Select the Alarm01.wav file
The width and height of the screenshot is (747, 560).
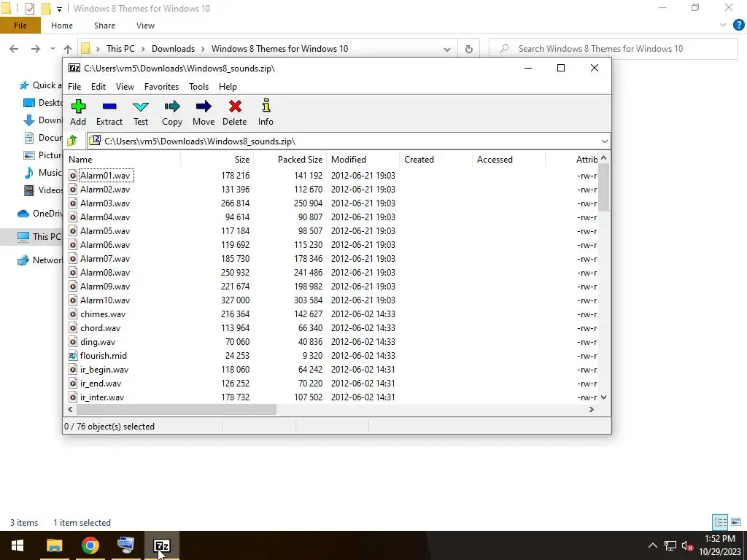(105, 176)
